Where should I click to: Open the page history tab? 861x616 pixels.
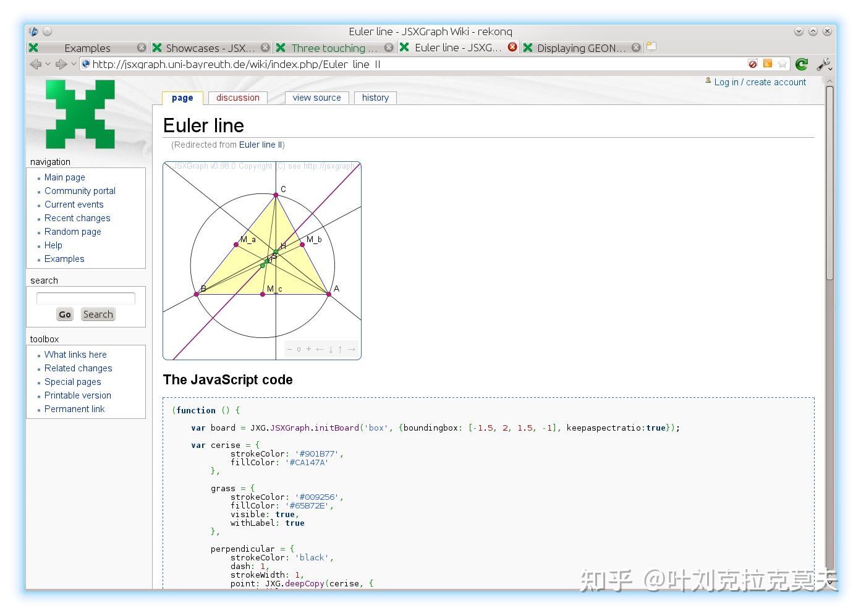click(375, 98)
